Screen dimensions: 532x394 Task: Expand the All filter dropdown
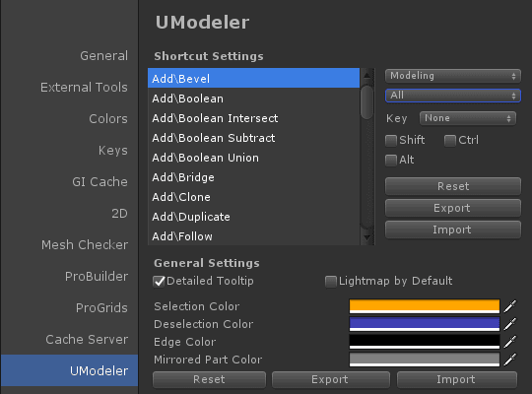click(x=453, y=96)
